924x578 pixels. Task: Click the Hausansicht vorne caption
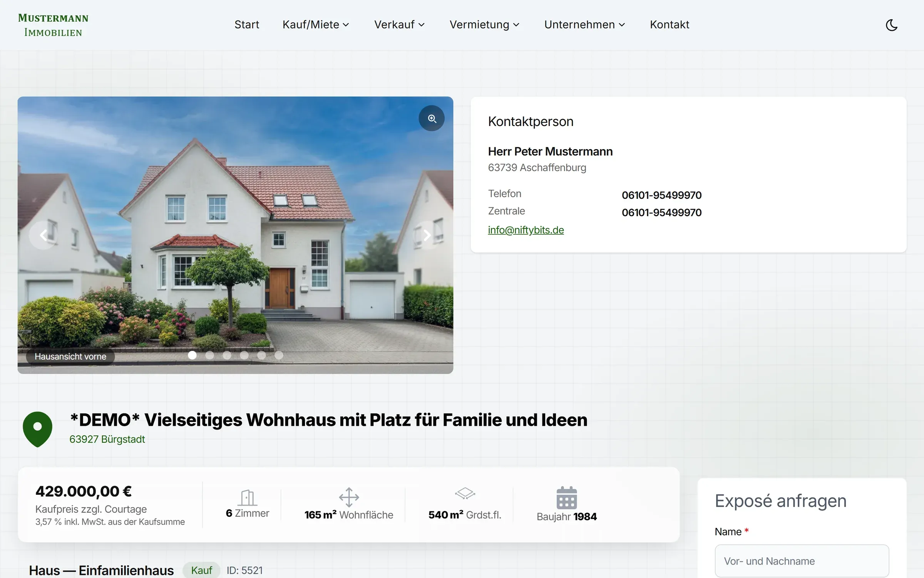pos(70,356)
